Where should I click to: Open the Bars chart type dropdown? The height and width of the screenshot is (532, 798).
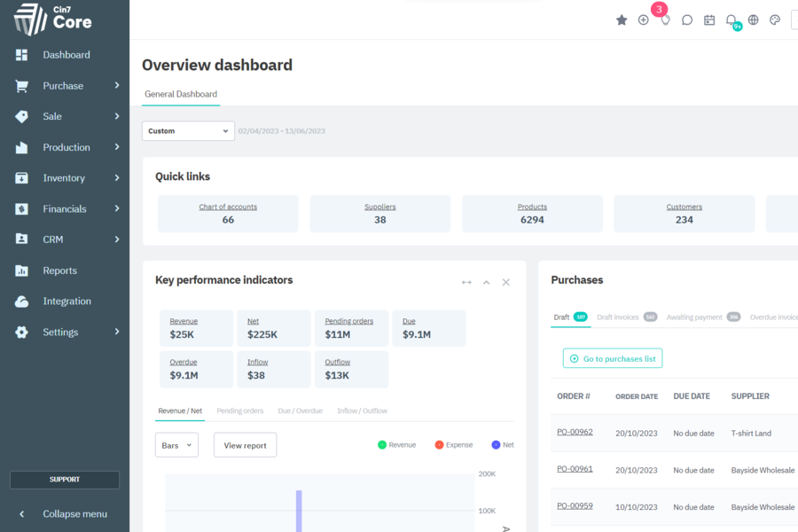(176, 445)
